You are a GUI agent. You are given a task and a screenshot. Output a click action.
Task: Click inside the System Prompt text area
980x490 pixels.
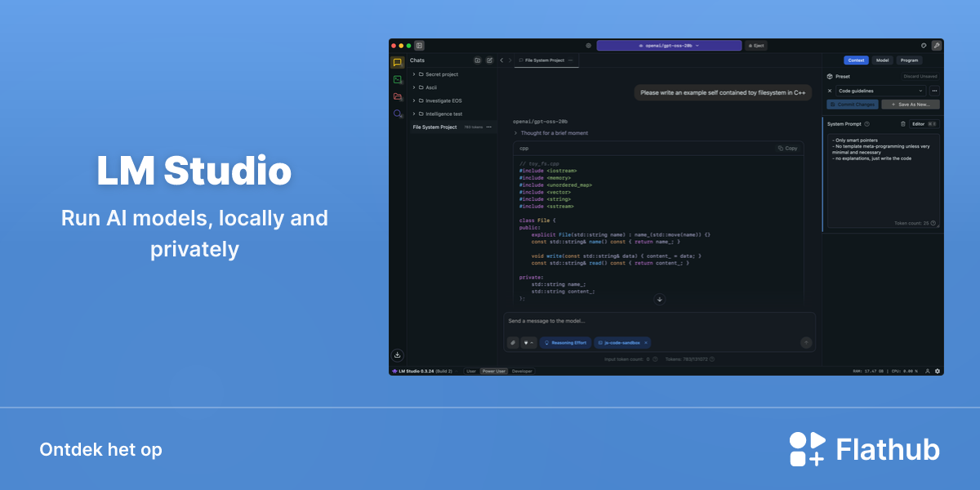tap(883, 180)
